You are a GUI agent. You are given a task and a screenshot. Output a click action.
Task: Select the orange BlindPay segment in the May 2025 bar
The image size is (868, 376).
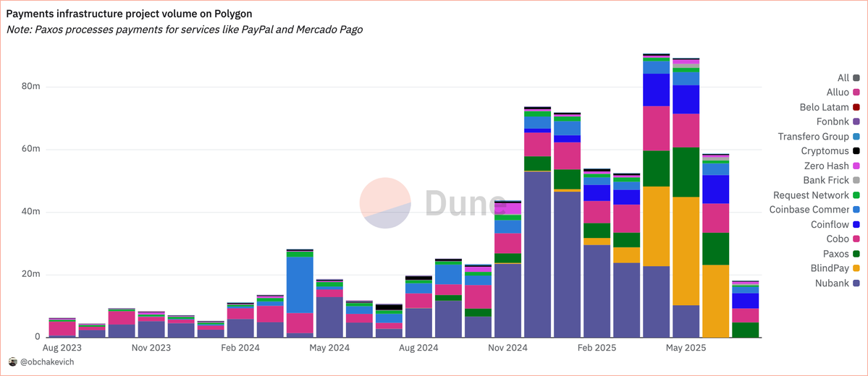(x=686, y=251)
